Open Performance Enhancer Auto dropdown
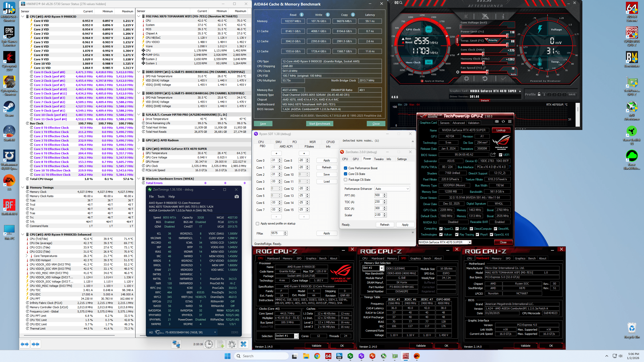Viewport: 644px width, 362px height. 392,189
